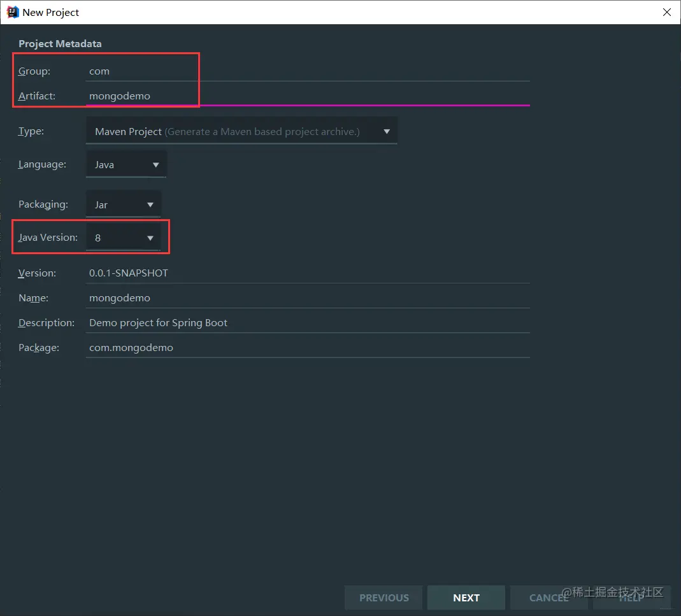Click the PREVIOUS button

coord(384,598)
